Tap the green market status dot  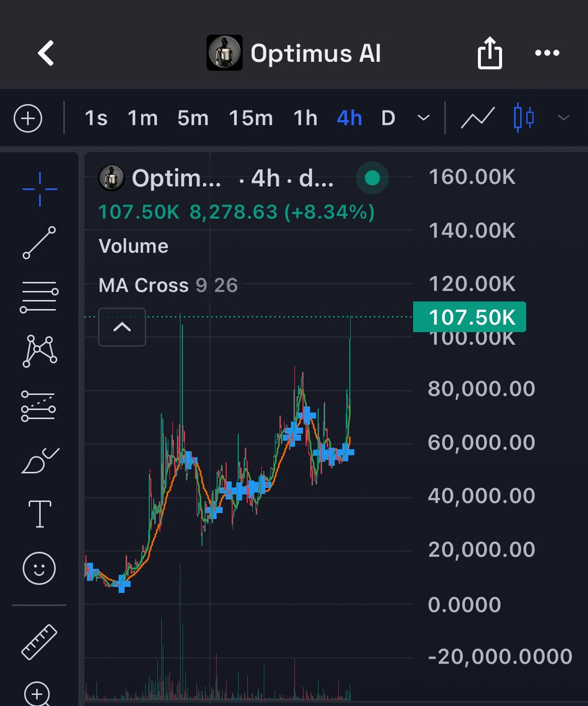pyautogui.click(x=372, y=178)
